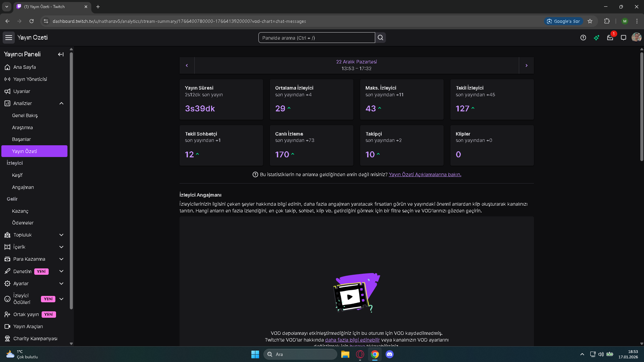Click the 'daha fazla bilgi edinebilir' link
Viewport: 644px width, 362px height.
(352, 340)
